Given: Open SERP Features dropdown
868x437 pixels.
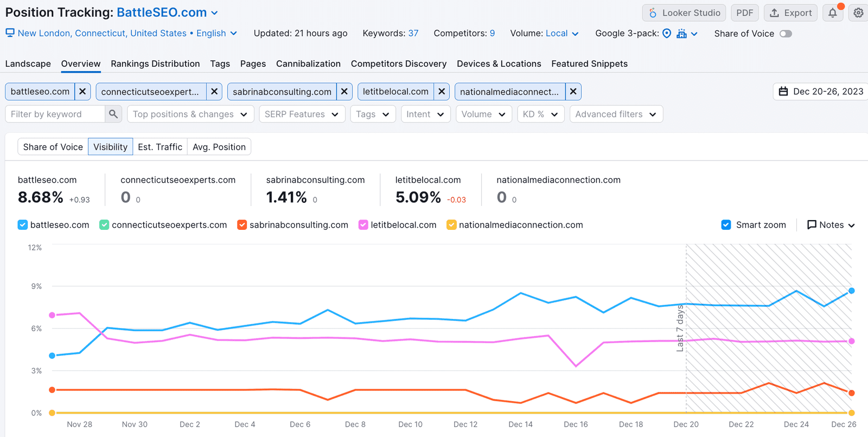Looking at the screenshot, I should (x=302, y=114).
